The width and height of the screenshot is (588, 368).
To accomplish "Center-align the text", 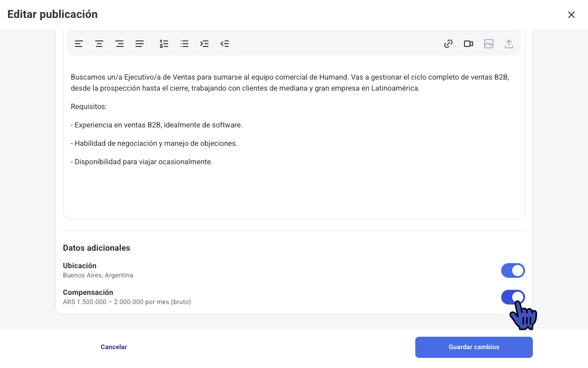I will point(99,44).
